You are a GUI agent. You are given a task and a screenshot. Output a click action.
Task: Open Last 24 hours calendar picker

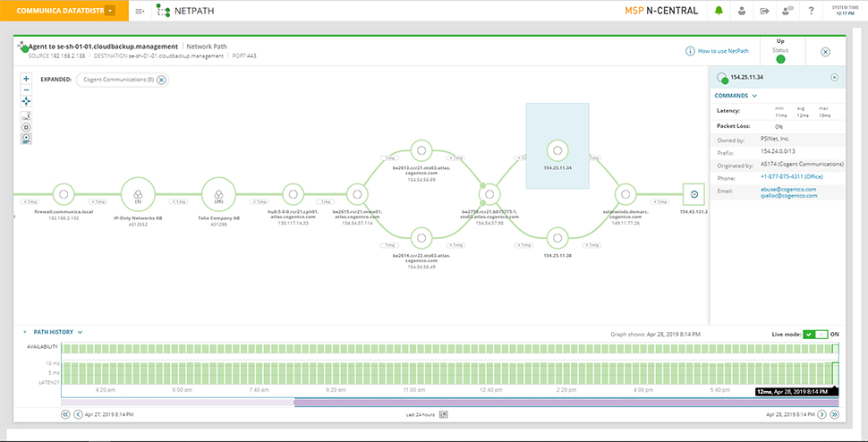tap(444, 413)
